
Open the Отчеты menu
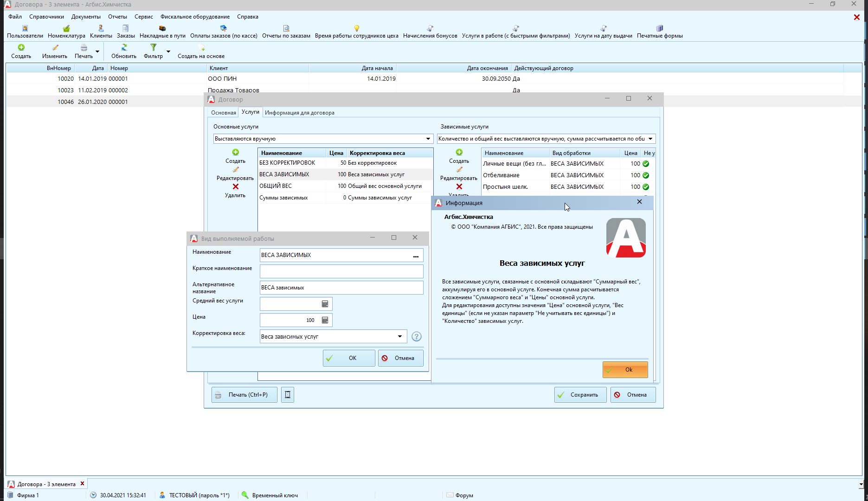[118, 17]
